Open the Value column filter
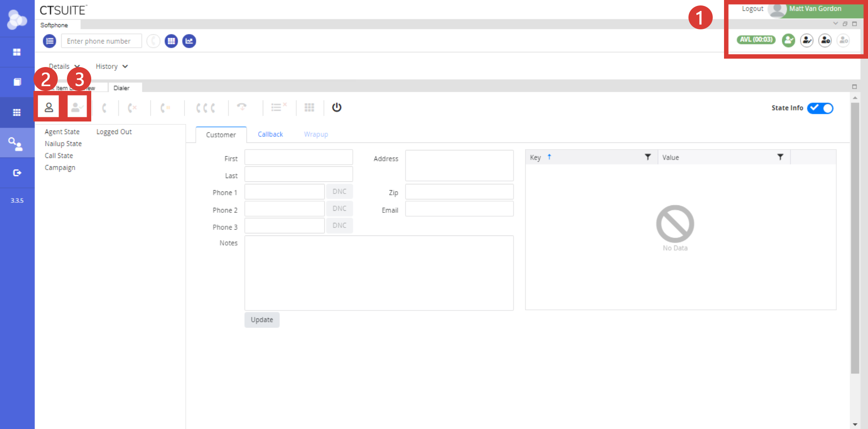Viewport: 868px width, 429px height. pos(780,157)
